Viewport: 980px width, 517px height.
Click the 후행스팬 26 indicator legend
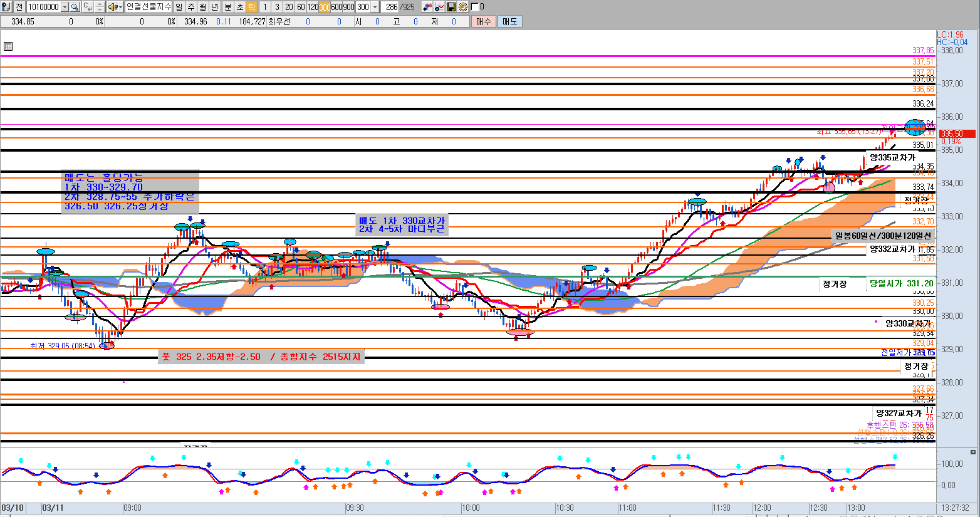click(900, 425)
